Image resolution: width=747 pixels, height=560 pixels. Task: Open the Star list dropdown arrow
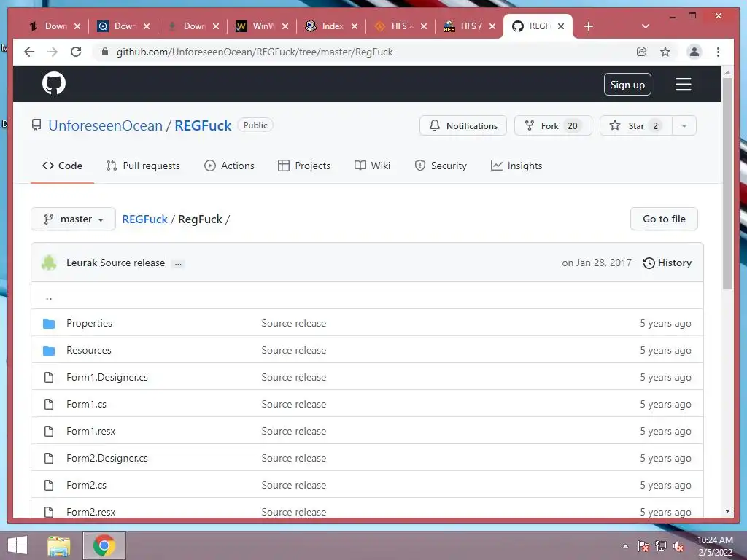point(684,125)
